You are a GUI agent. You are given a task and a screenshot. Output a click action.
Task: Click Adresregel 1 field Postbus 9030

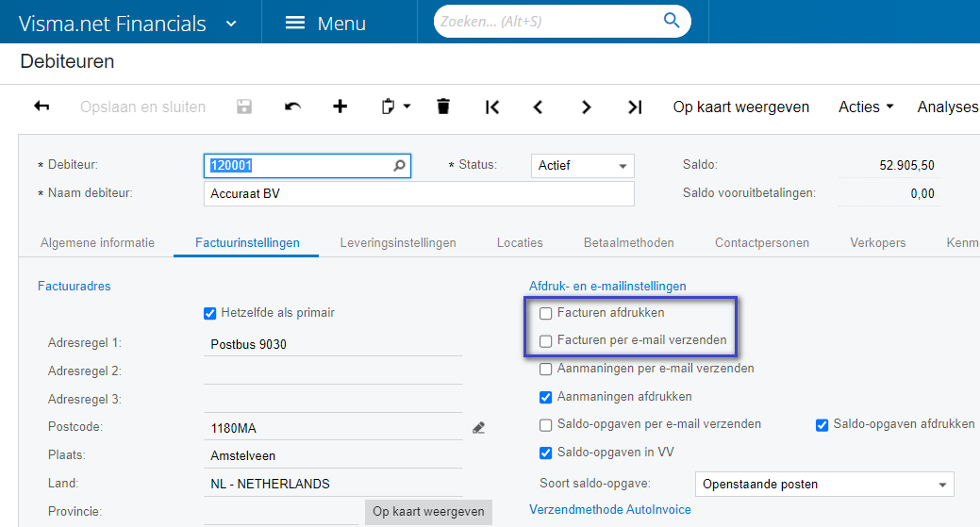(x=333, y=344)
